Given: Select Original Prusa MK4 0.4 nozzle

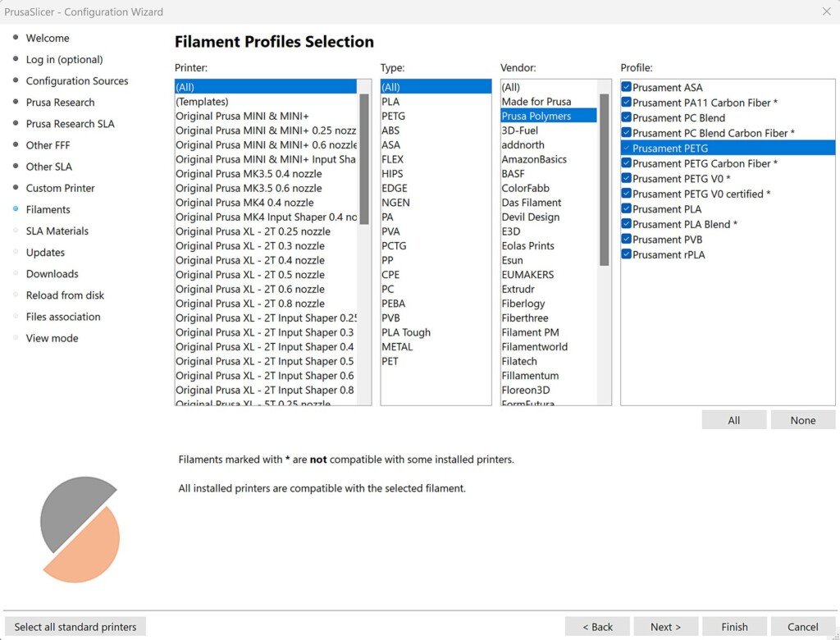Looking at the screenshot, I should pyautogui.click(x=266, y=203).
